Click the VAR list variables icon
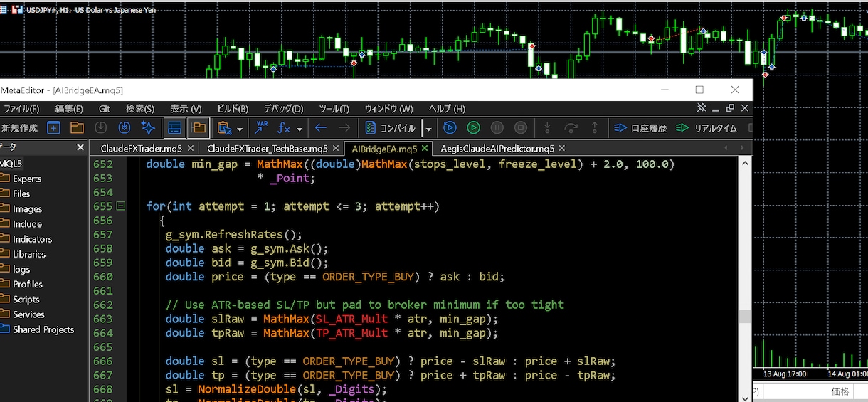 pos(261,128)
